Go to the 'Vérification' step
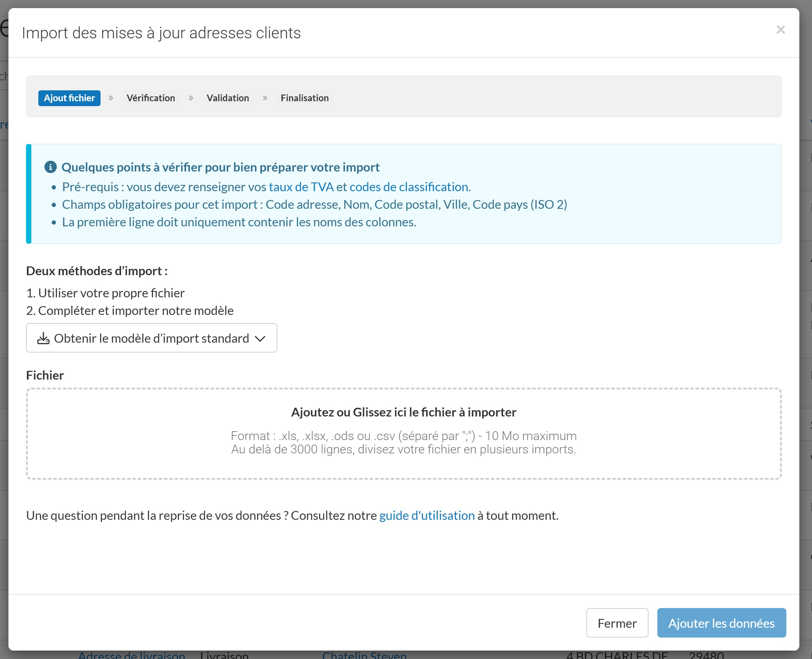812x659 pixels. (x=151, y=98)
